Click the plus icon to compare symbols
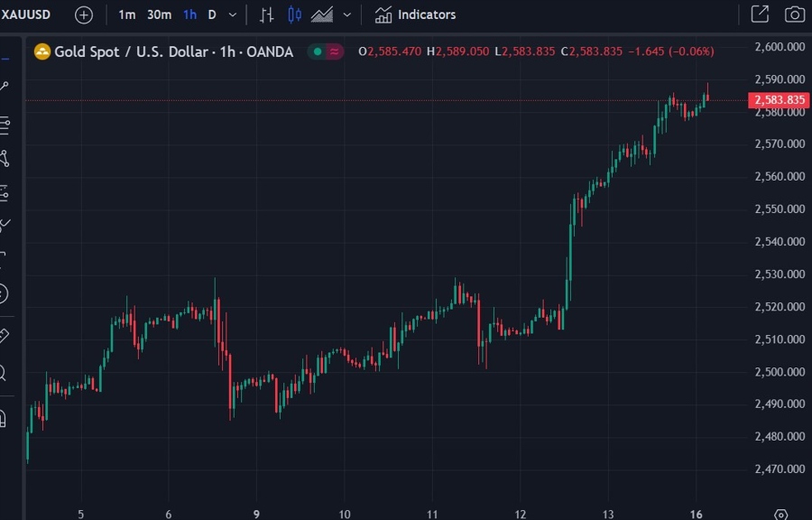The width and height of the screenshot is (812, 520). point(84,15)
